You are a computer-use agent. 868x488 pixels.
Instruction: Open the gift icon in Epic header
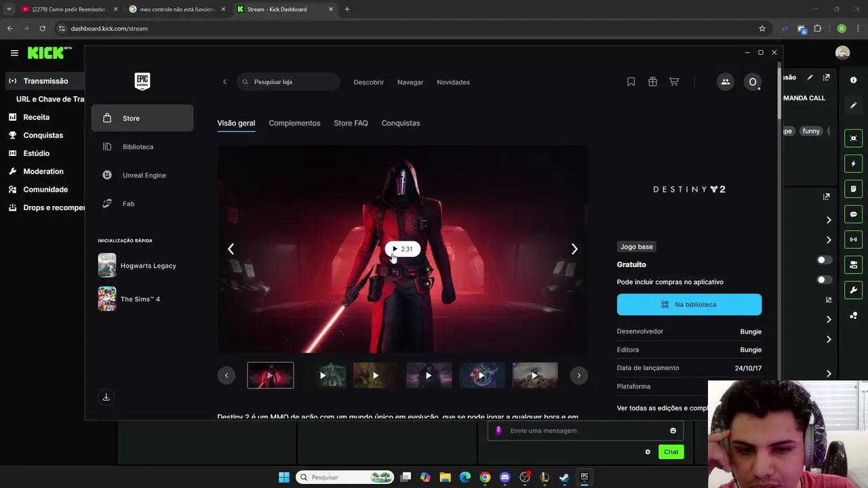coord(652,82)
